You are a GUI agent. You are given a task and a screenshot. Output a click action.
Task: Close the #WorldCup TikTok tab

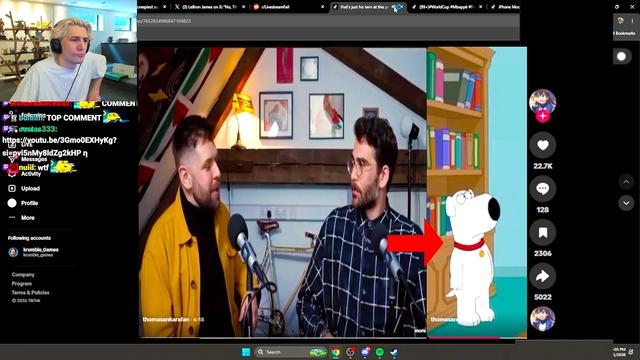click(480, 7)
